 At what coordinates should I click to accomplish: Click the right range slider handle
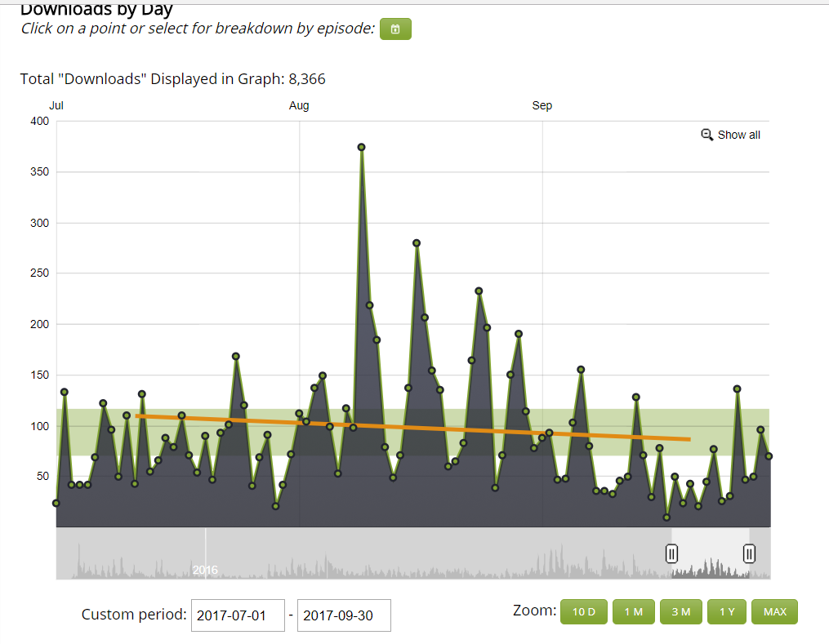tap(749, 554)
